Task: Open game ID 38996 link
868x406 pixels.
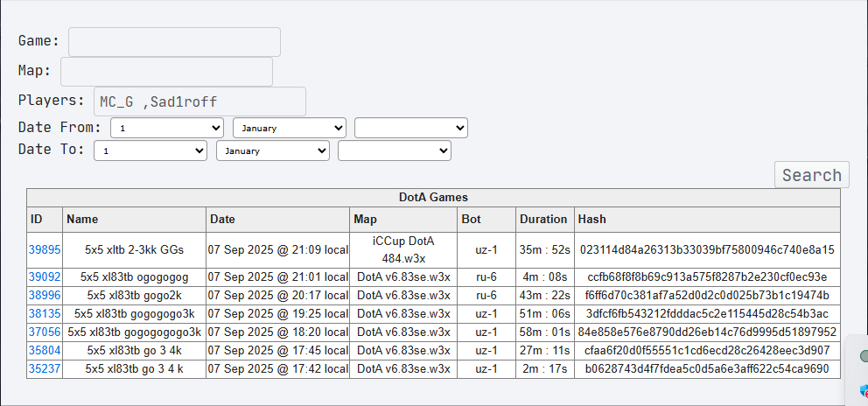Action: pos(45,295)
